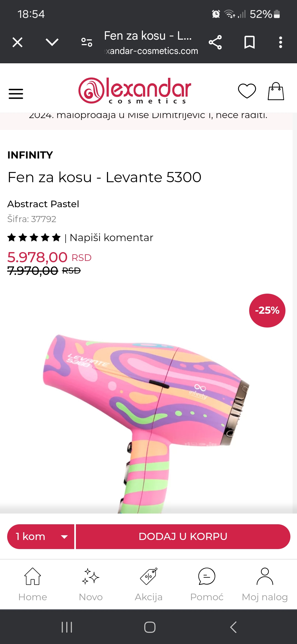Open the hamburger navigation menu
The height and width of the screenshot is (644, 297).
(16, 94)
